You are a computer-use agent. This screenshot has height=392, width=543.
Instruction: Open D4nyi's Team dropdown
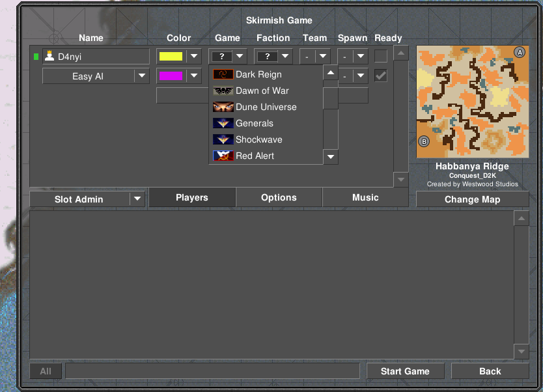tap(314, 56)
